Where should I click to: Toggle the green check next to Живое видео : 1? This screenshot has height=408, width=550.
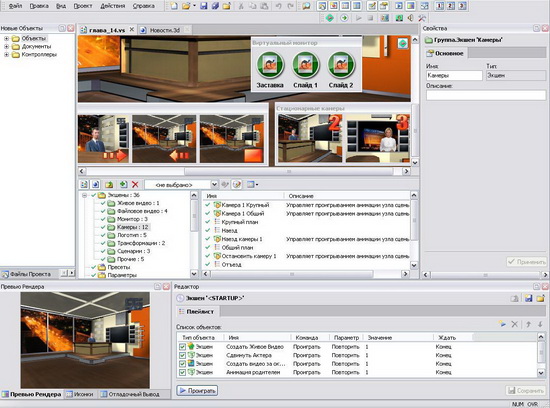[103, 203]
